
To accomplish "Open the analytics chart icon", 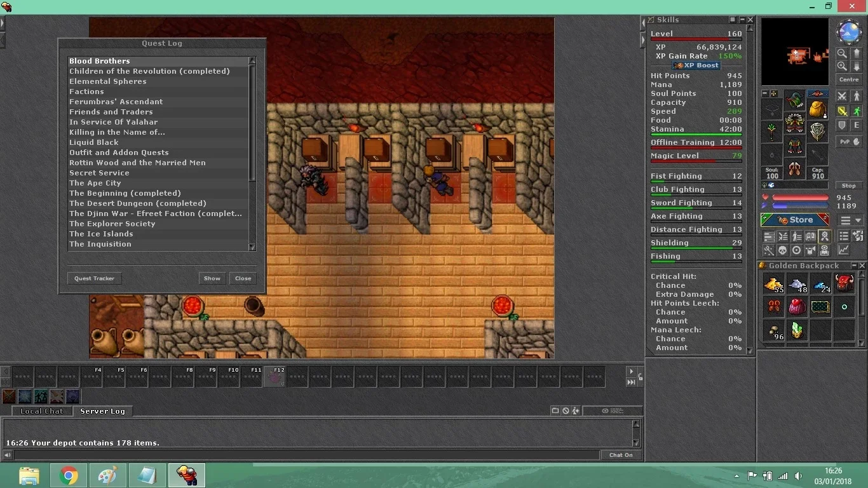I will 843,250.
